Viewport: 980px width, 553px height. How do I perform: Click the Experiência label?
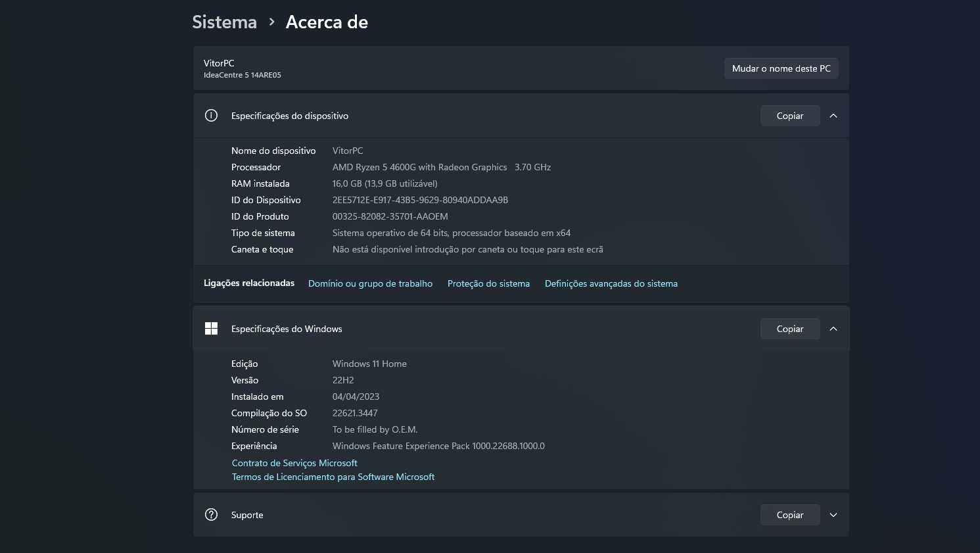pos(254,446)
